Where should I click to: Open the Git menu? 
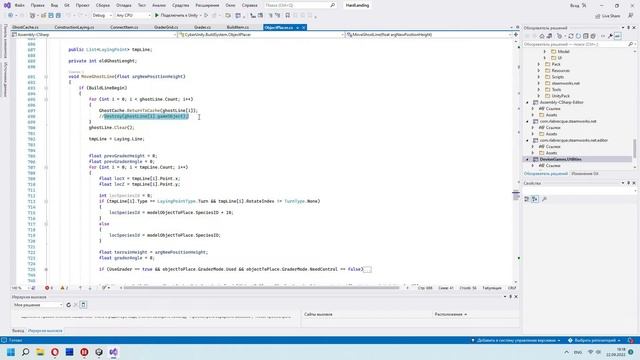pyautogui.click(x=67, y=5)
